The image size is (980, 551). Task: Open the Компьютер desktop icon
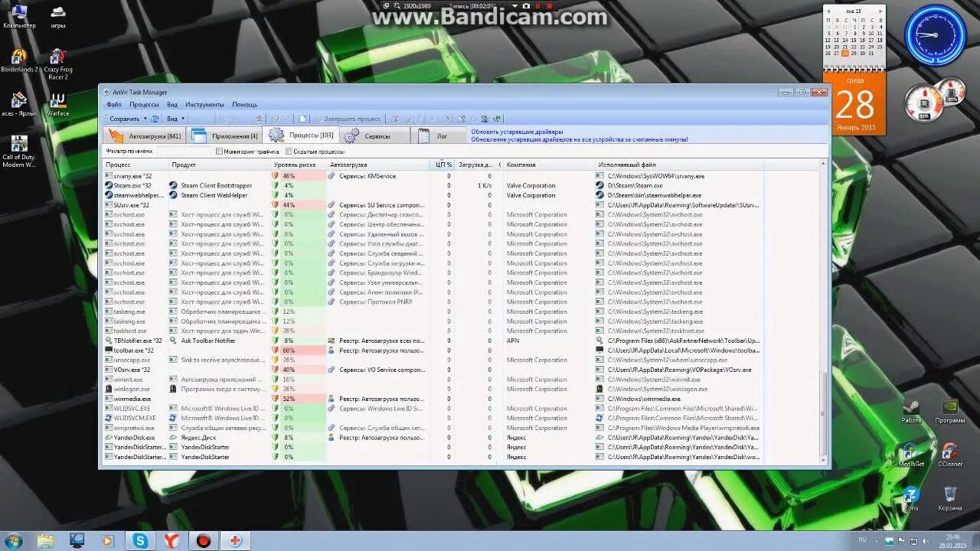click(x=19, y=16)
